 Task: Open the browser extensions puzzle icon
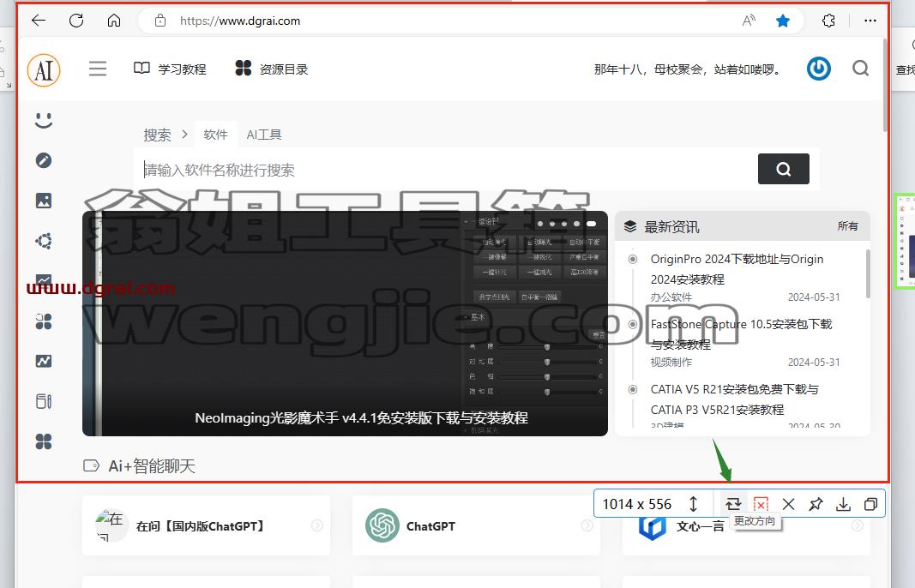coord(828,21)
